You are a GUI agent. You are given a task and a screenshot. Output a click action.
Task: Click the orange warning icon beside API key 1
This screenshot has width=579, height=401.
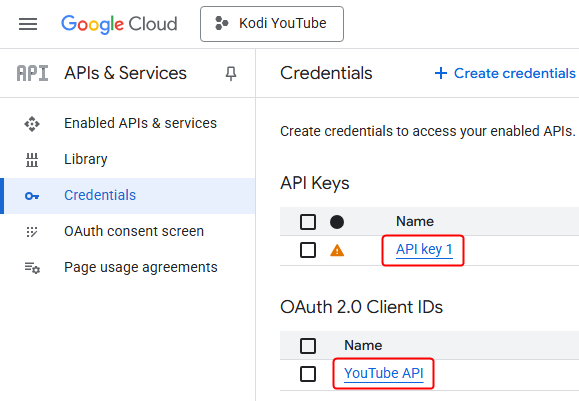[x=337, y=251]
